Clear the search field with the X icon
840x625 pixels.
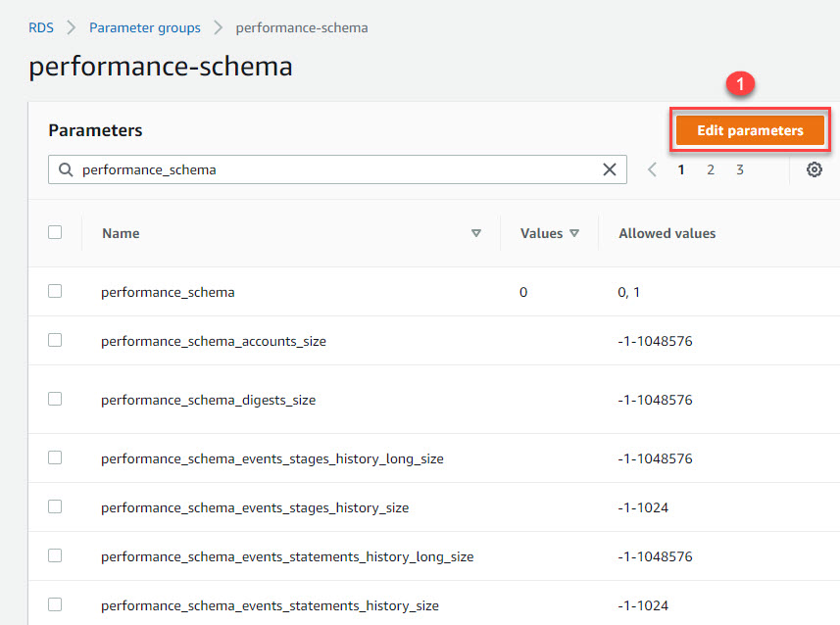pos(610,169)
